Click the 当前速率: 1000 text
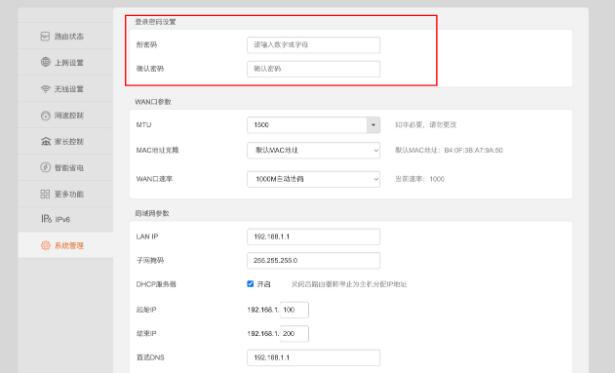Viewport: 615px width, 373px height. point(420,179)
